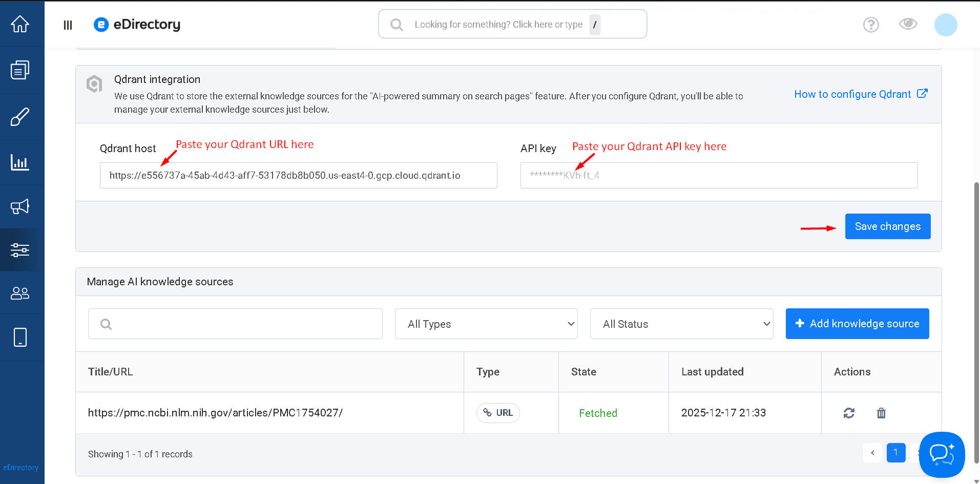The height and width of the screenshot is (484, 980).
Task: Click the State column header
Action: pos(583,372)
